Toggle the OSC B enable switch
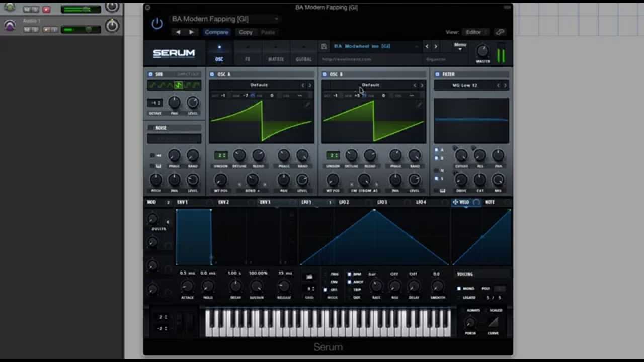 324,74
